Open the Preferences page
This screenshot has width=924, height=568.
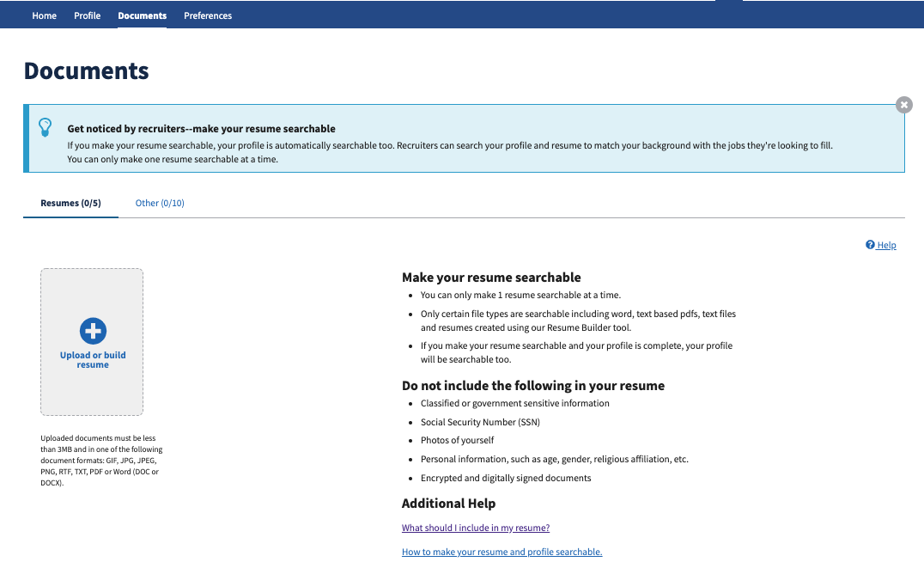[208, 15]
